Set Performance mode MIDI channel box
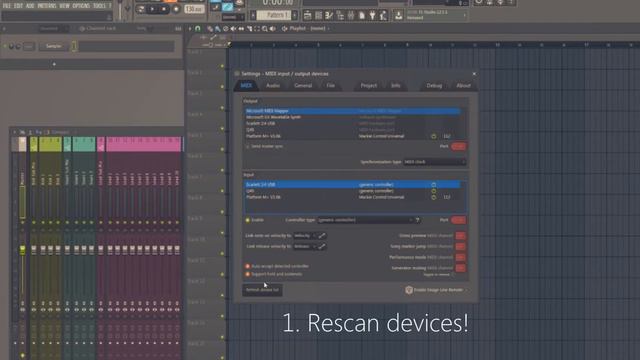Image resolution: width=640 pixels, height=360 pixels. point(460,257)
